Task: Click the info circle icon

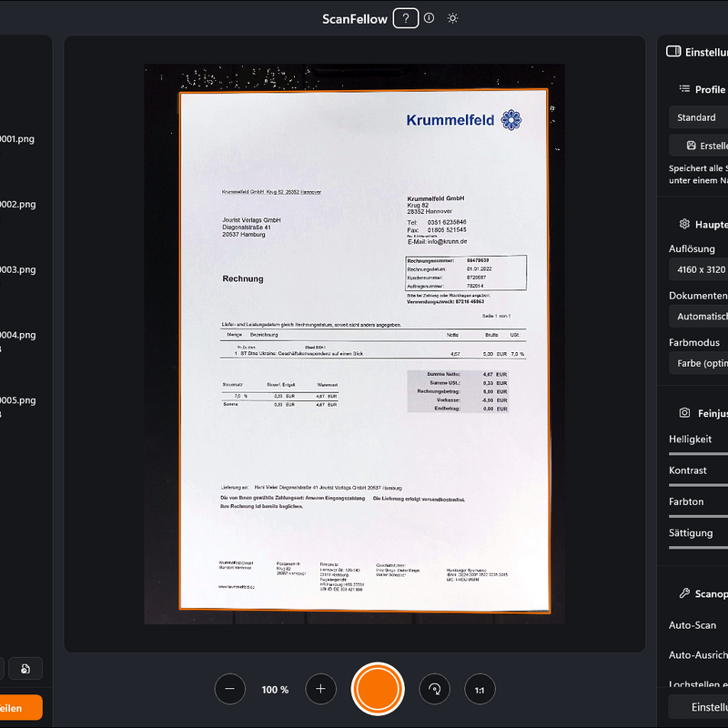Action: (429, 18)
